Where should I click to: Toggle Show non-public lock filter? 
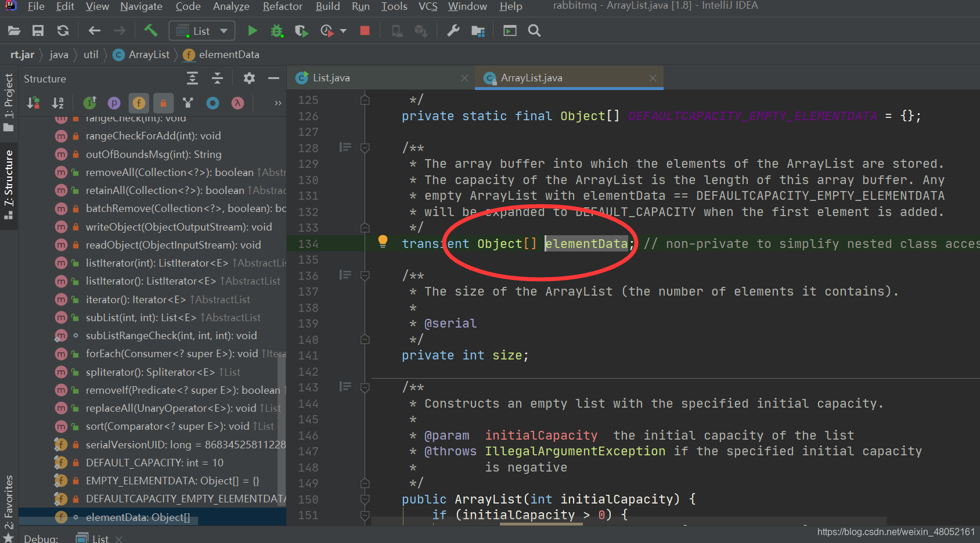coord(163,103)
